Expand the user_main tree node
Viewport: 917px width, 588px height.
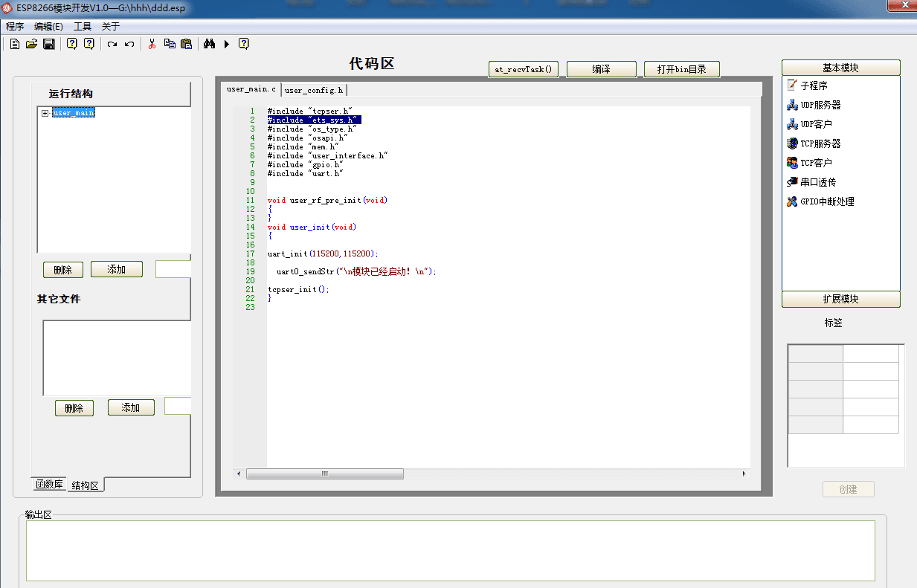(x=45, y=113)
